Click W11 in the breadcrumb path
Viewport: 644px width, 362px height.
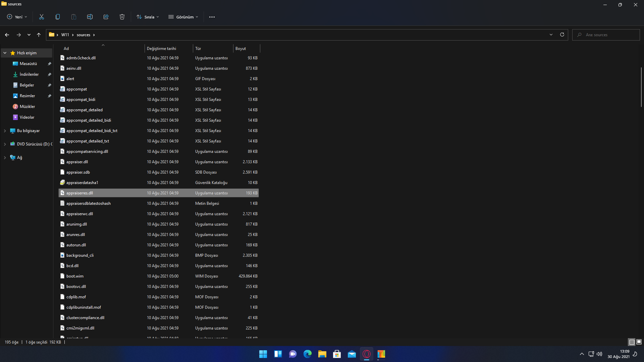click(65, 35)
